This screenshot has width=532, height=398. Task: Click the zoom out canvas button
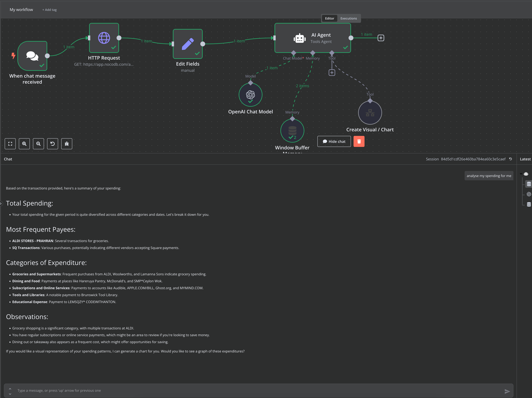click(x=38, y=144)
